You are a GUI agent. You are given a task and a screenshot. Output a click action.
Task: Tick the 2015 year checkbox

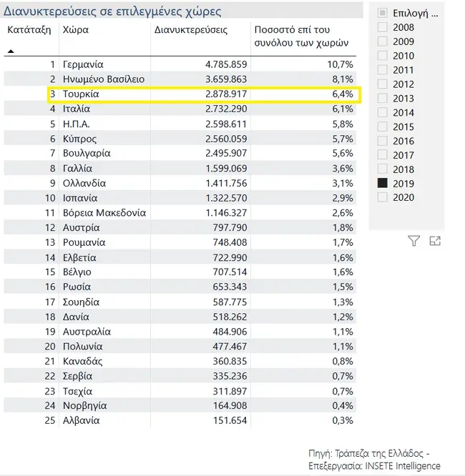coord(383,127)
